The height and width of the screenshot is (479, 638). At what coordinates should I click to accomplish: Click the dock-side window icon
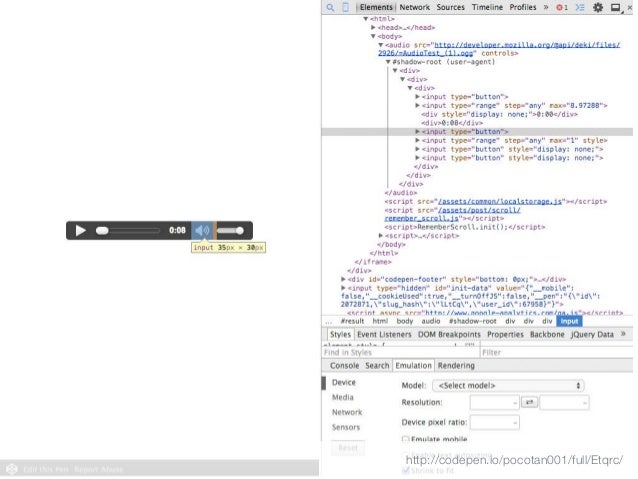[616, 7]
